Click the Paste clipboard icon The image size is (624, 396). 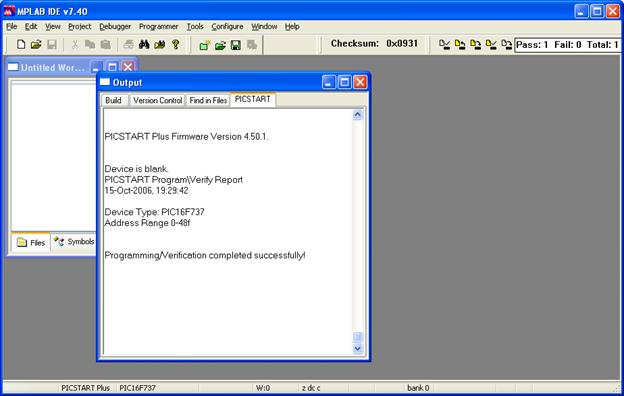(105, 45)
